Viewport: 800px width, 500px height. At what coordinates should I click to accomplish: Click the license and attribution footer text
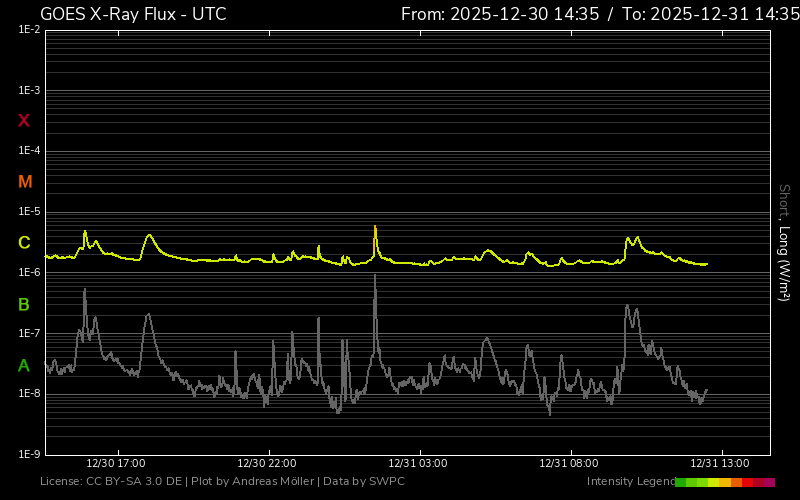pos(222,482)
